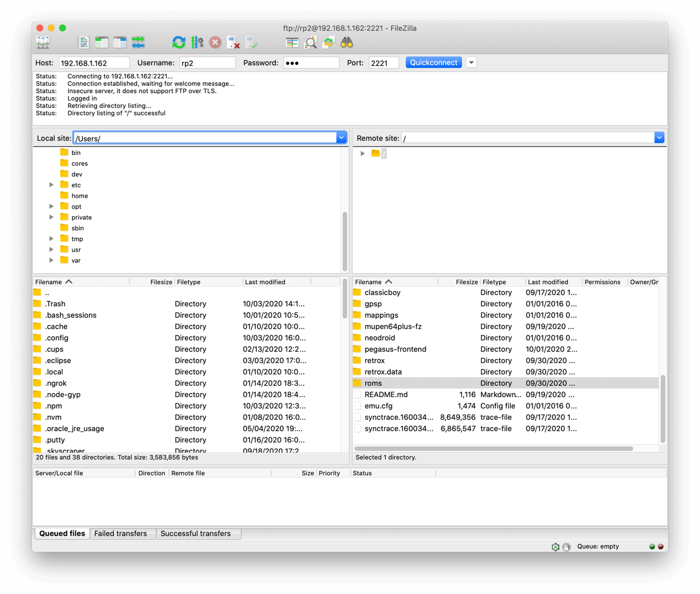Select the roms directory in remote list
Screen dimensions: 700x594
click(x=505, y=384)
